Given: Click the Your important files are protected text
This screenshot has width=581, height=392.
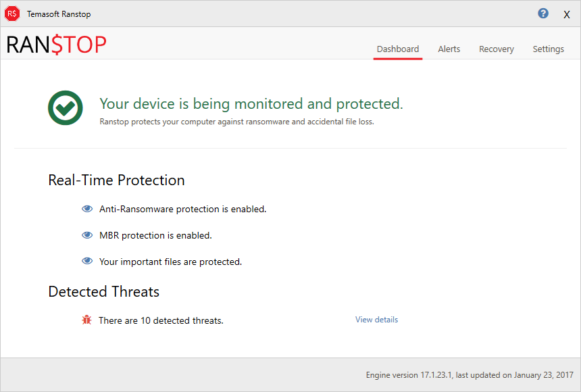Looking at the screenshot, I should click(x=170, y=262).
